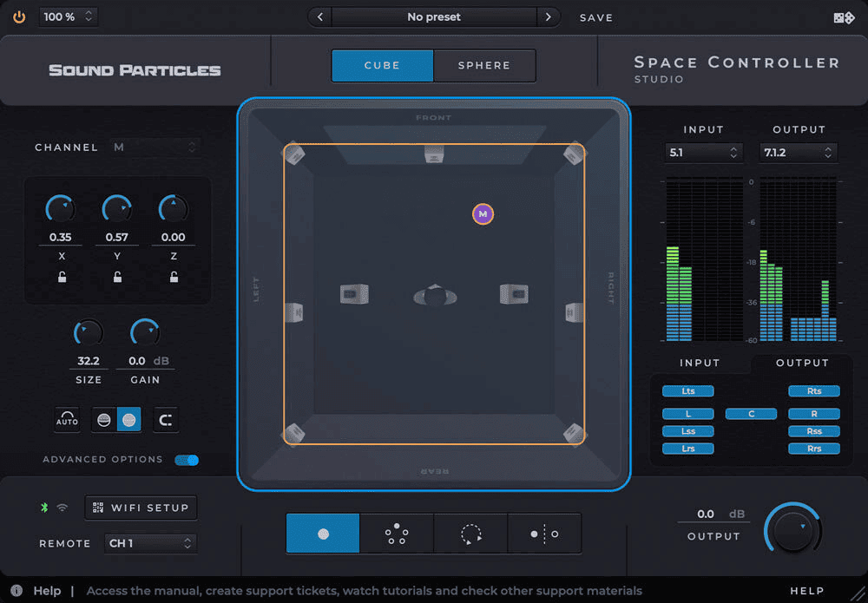Image resolution: width=868 pixels, height=603 pixels.
Task: Click the SAVE preset button
Action: 596,16
